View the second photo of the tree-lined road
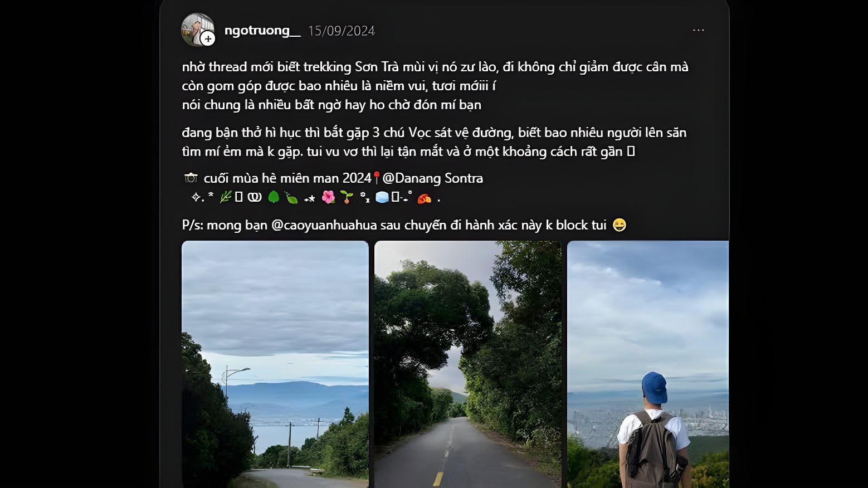The height and width of the screenshot is (488, 868). click(467, 364)
